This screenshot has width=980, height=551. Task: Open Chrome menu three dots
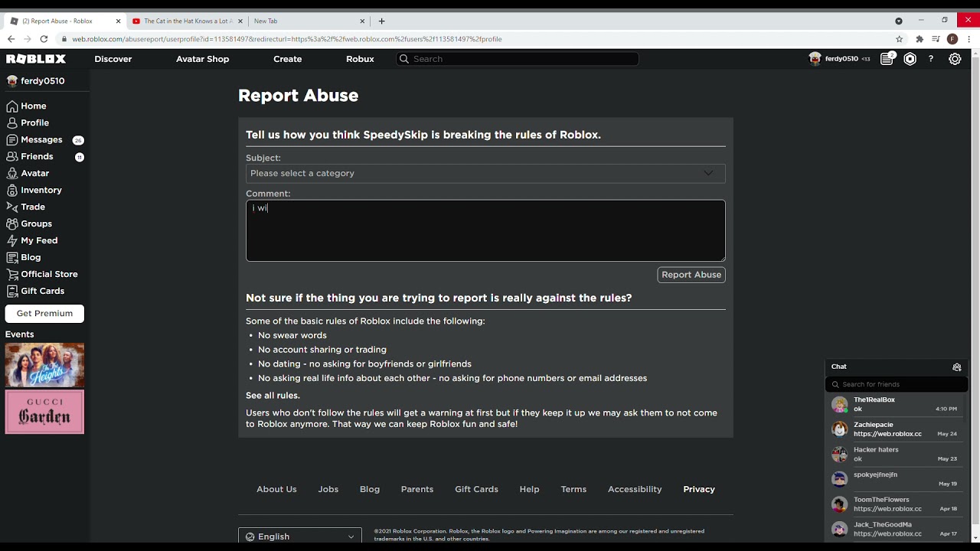(x=969, y=39)
